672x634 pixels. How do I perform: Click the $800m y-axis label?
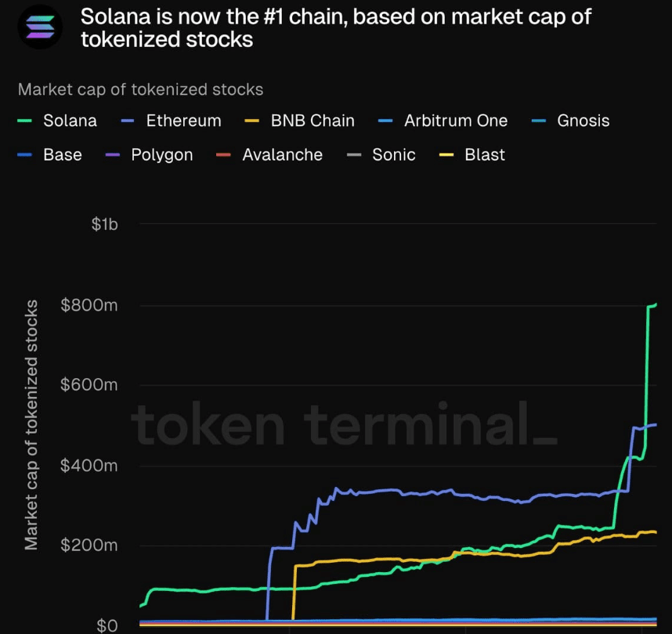(x=89, y=304)
